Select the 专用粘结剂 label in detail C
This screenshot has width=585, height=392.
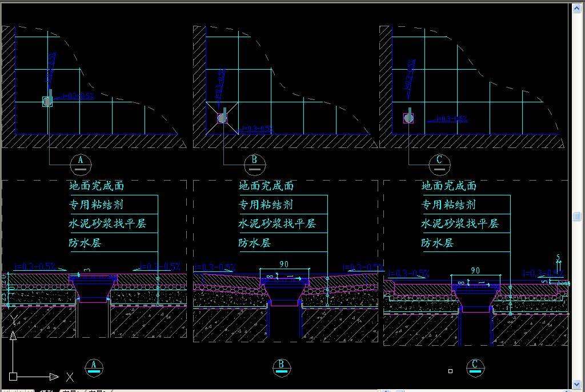pos(448,205)
